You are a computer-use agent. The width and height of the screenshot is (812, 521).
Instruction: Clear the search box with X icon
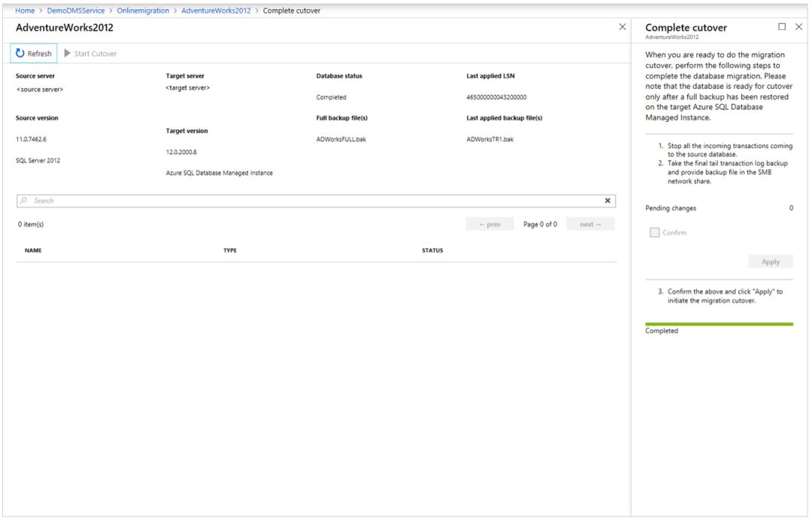tap(607, 201)
